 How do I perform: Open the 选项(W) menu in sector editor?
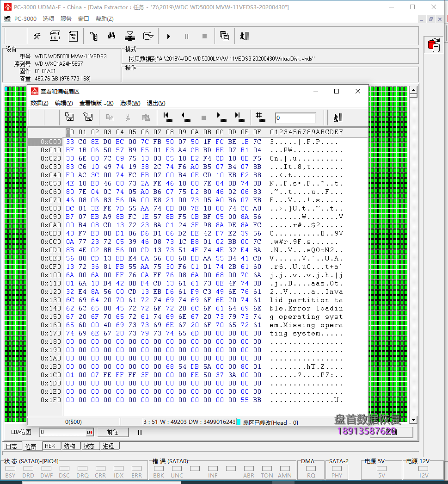click(x=130, y=103)
